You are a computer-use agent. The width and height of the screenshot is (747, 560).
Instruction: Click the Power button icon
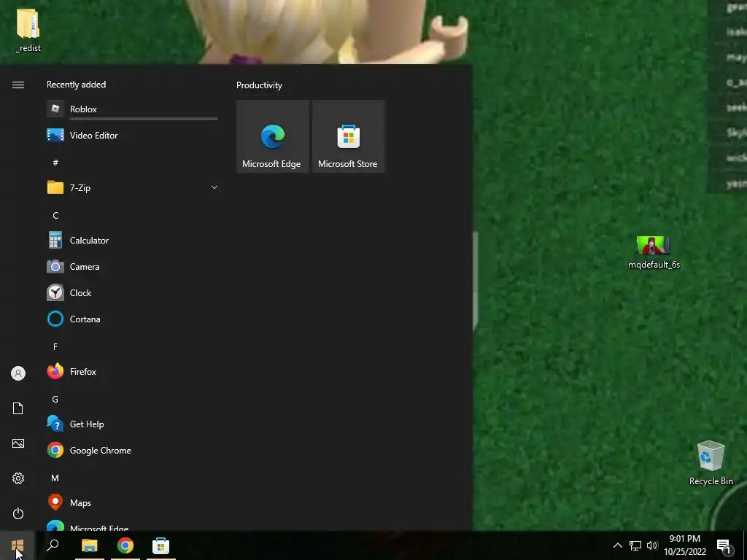click(18, 513)
